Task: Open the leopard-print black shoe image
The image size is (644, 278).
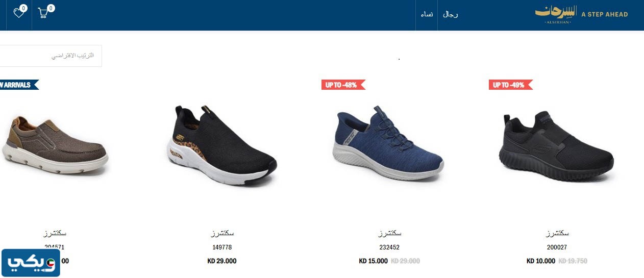Action: 222,145
